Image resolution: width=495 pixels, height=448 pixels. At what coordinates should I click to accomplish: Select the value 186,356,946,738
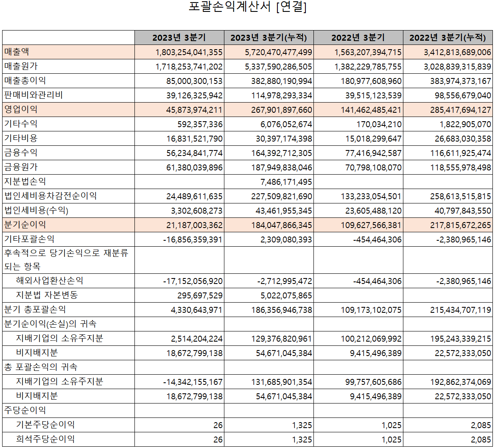pos(282,310)
